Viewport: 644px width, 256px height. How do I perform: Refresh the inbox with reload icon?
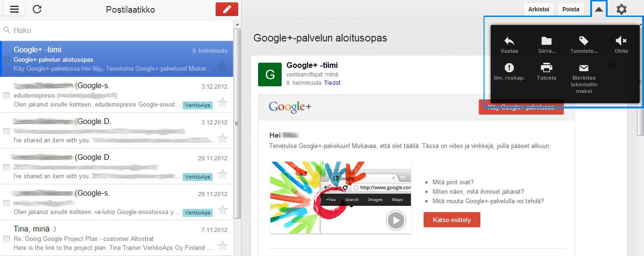pos(37,9)
